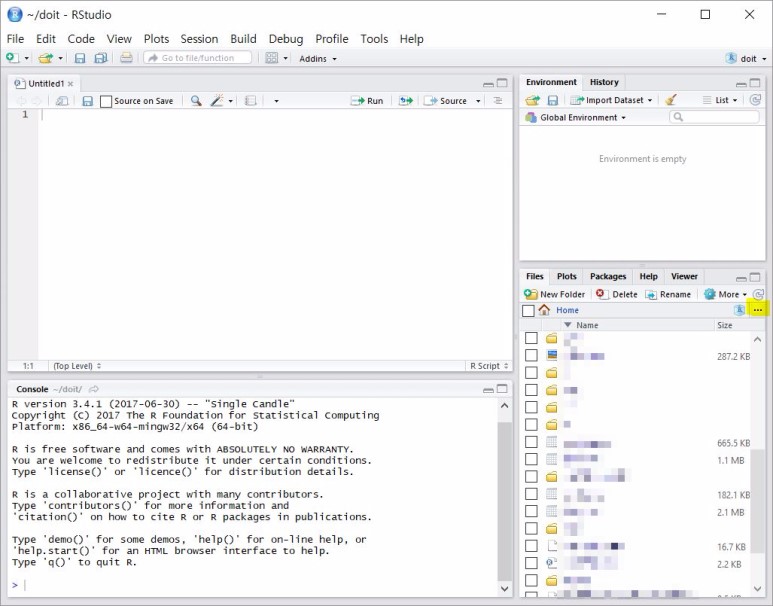Click the Rename button in Files pane
The image size is (773, 606).
click(x=668, y=294)
